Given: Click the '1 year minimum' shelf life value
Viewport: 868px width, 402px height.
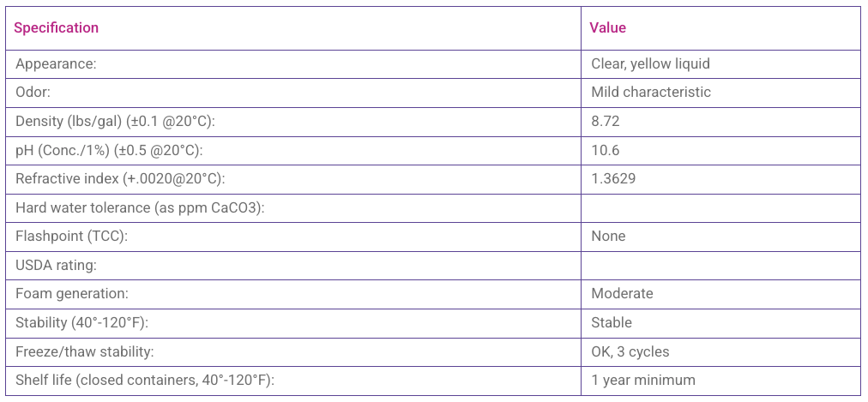Looking at the screenshot, I should (x=642, y=380).
